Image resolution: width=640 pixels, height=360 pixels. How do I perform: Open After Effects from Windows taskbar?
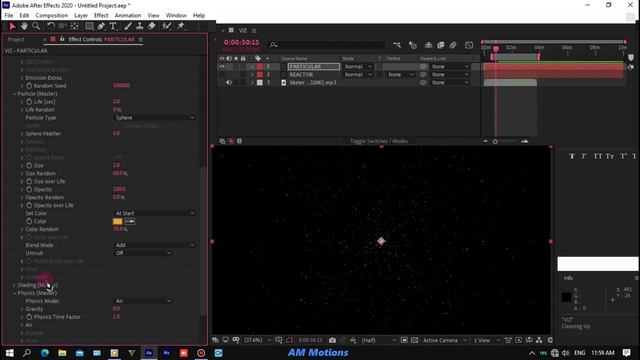149,353
